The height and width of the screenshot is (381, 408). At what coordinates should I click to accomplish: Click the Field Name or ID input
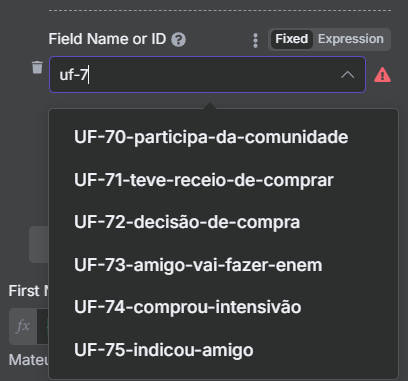(x=207, y=75)
